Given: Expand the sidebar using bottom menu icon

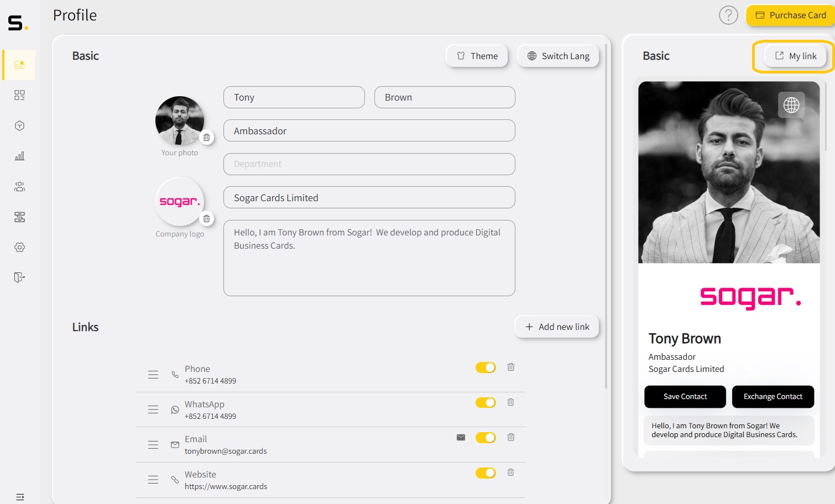Looking at the screenshot, I should (x=20, y=497).
